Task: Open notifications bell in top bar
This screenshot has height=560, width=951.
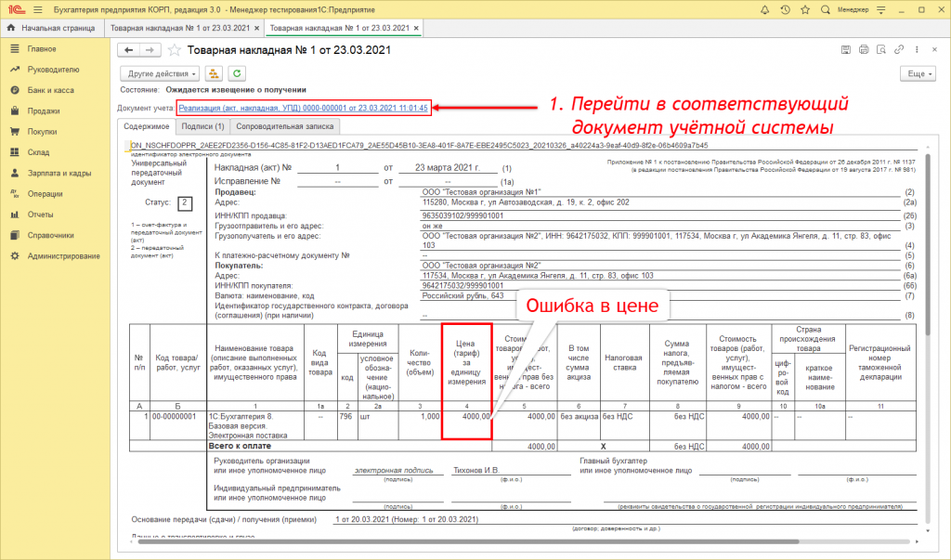Action: pyautogui.click(x=765, y=9)
